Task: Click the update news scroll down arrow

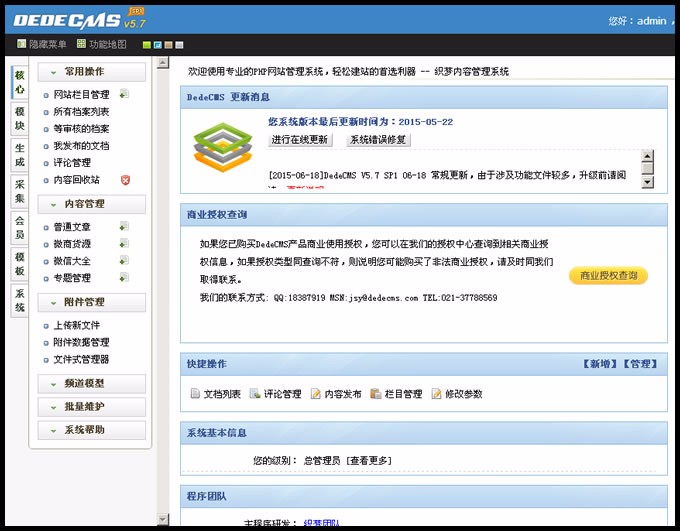Action: (647, 182)
